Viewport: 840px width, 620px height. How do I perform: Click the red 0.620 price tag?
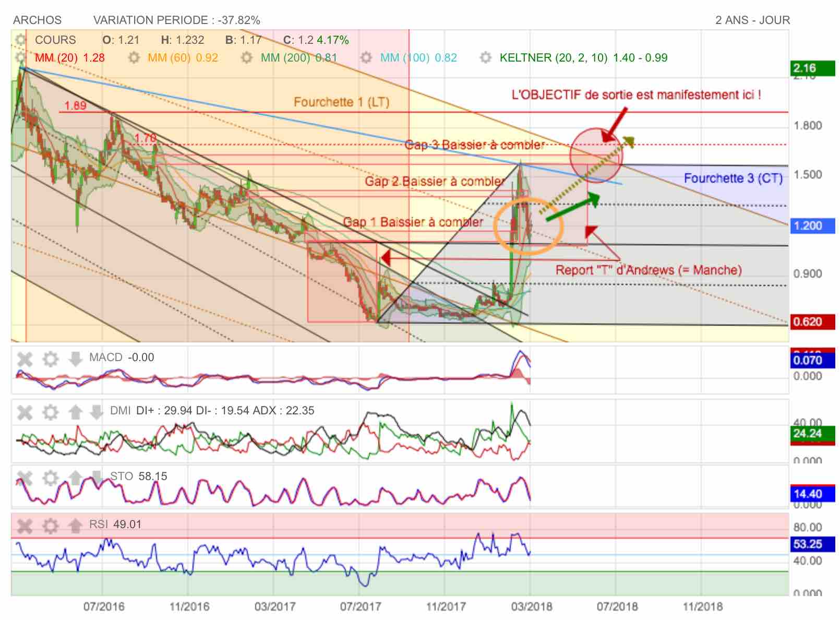point(813,322)
